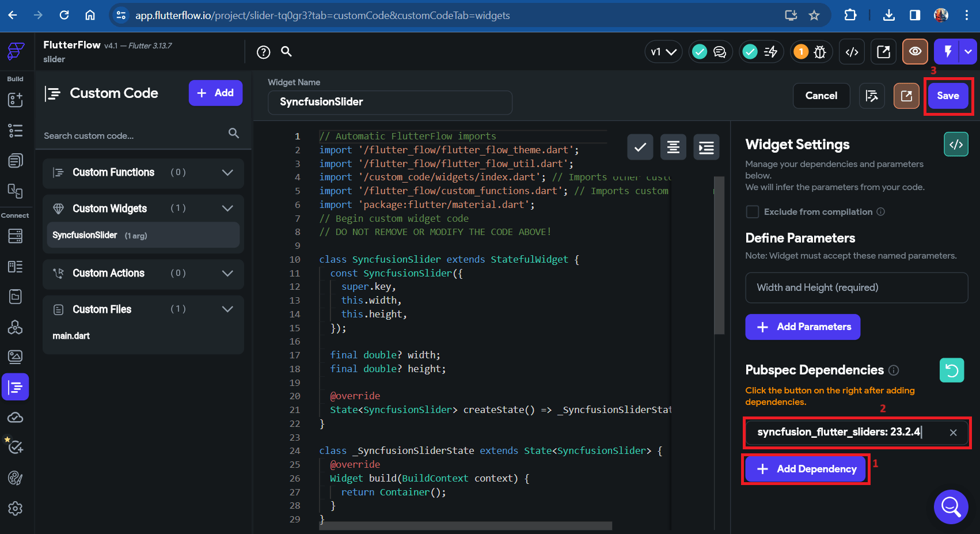
Task: Click the Add Dependency button
Action: tap(806, 469)
